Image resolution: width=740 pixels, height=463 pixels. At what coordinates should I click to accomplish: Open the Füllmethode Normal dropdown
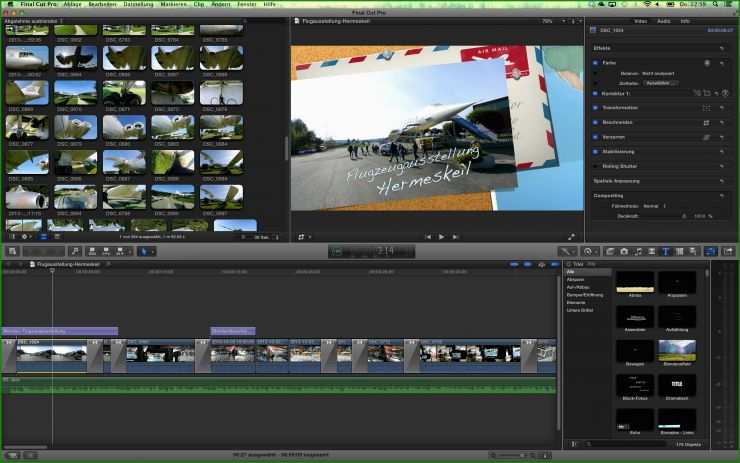654,206
